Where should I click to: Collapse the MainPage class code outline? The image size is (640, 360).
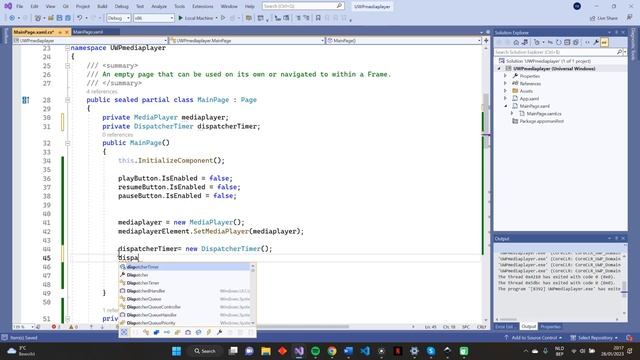(67, 100)
